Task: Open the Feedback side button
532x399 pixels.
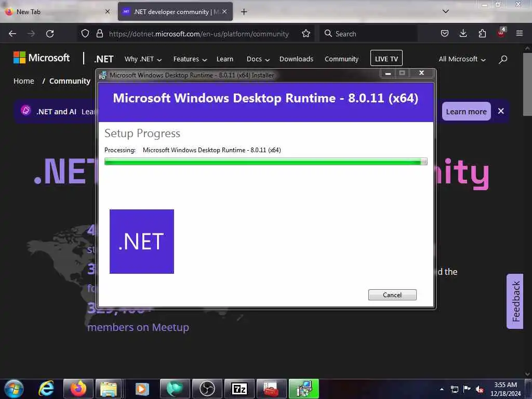Action: click(x=515, y=301)
